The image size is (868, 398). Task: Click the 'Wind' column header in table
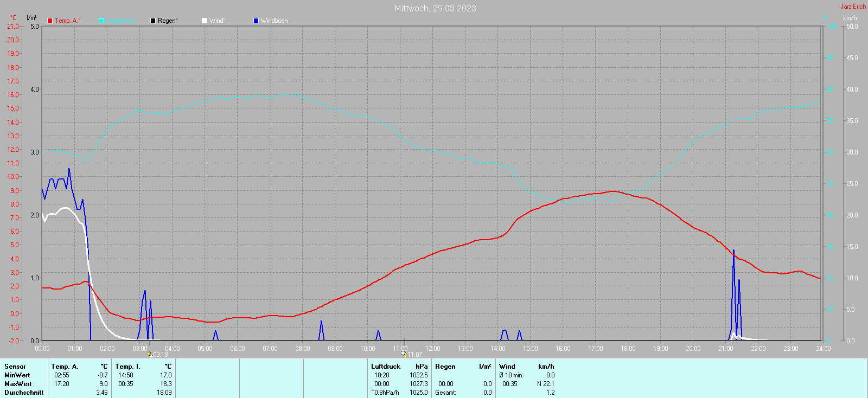coord(507,367)
